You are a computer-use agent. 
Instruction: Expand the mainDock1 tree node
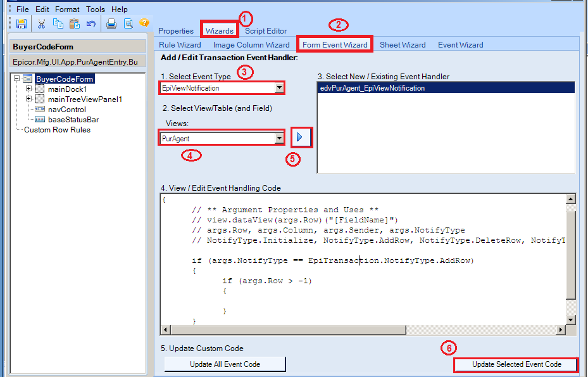[30, 89]
